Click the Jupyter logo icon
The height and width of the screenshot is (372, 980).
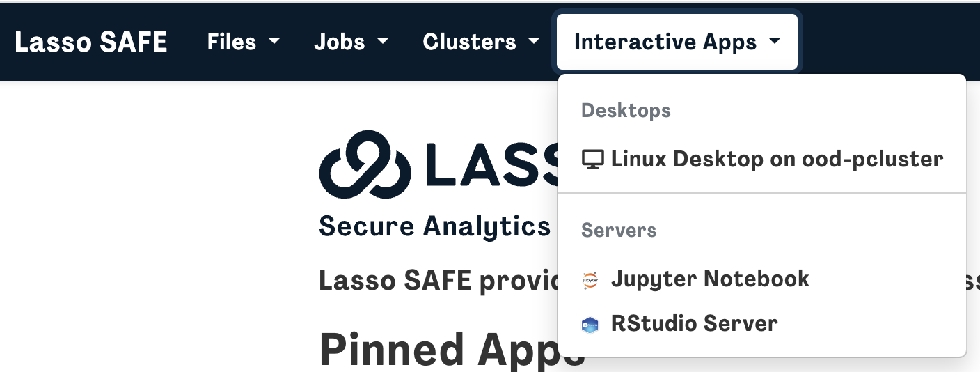(x=590, y=280)
